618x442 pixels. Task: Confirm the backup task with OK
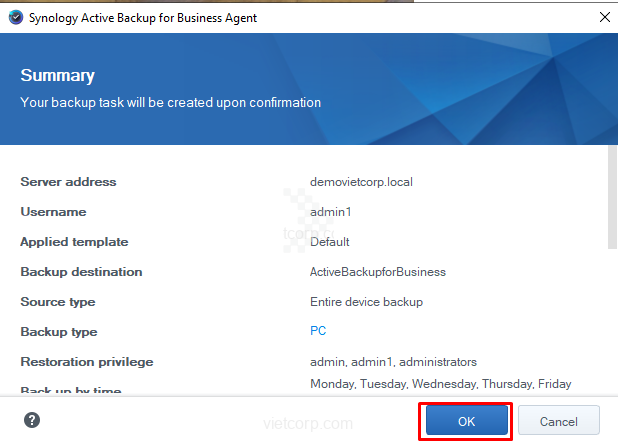tap(467, 421)
